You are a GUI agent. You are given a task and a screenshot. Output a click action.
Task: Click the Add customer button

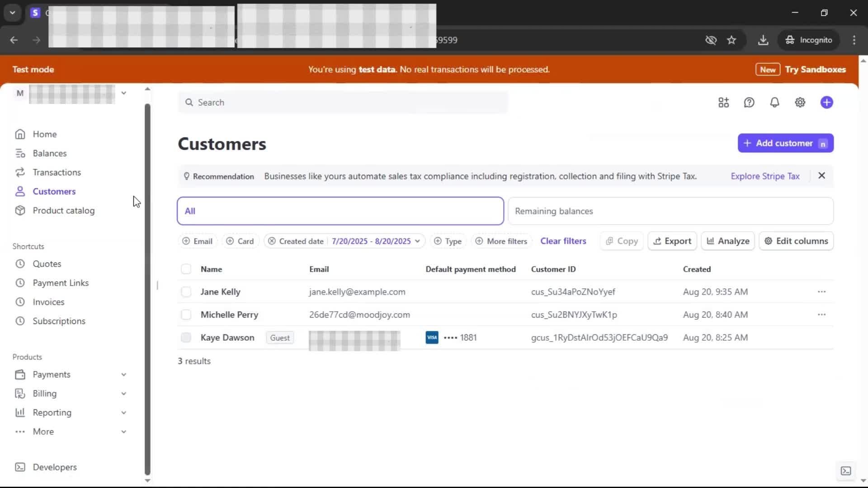click(785, 143)
